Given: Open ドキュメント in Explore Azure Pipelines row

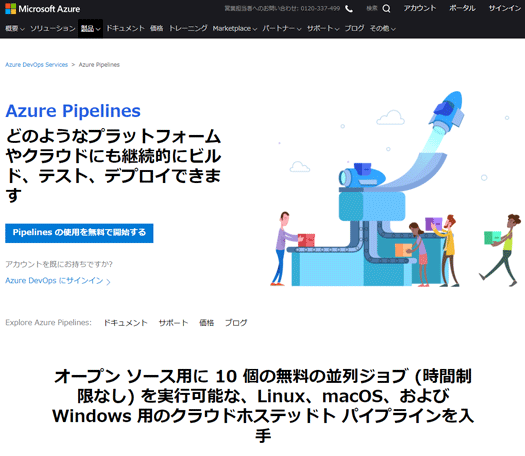Looking at the screenshot, I should click(x=125, y=322).
